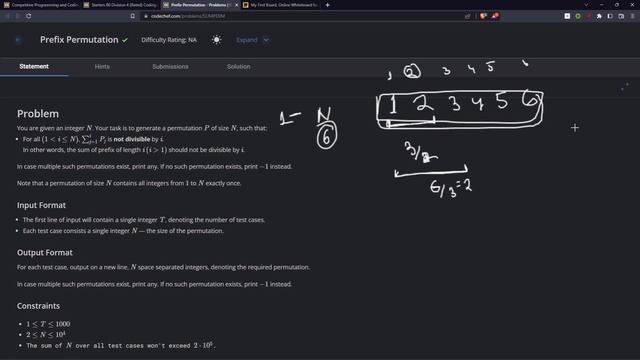The width and height of the screenshot is (640, 360).
Task: Open the Hints tab
Action: [x=102, y=67]
